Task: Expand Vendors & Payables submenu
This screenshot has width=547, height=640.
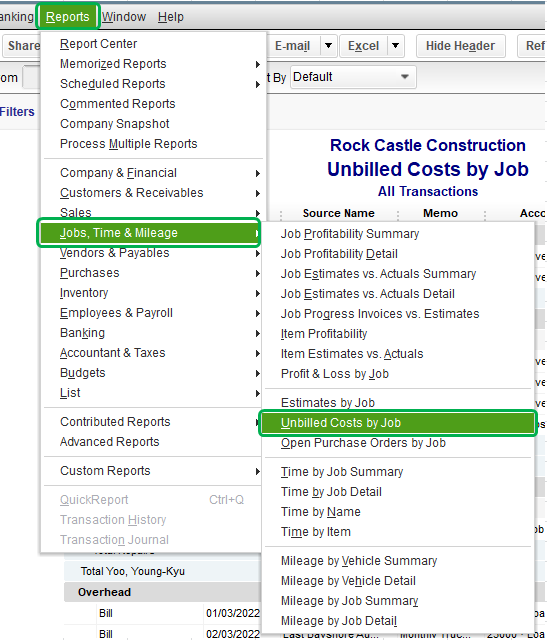Action: (153, 253)
